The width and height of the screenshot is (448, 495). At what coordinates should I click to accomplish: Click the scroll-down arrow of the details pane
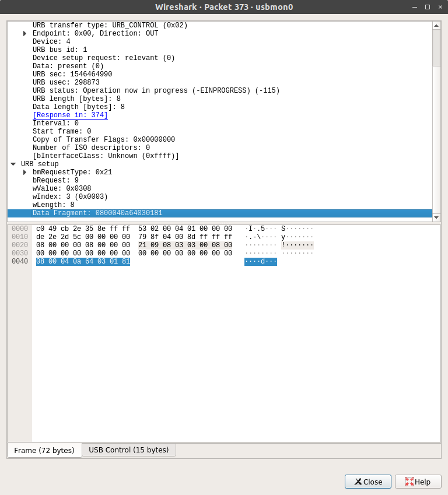(436, 217)
